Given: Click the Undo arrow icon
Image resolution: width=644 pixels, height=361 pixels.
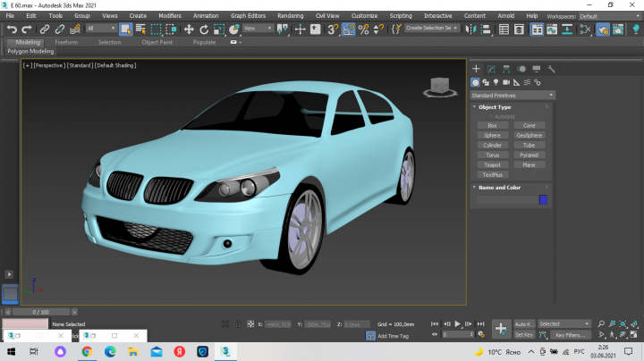Looking at the screenshot, I should pos(12,29).
